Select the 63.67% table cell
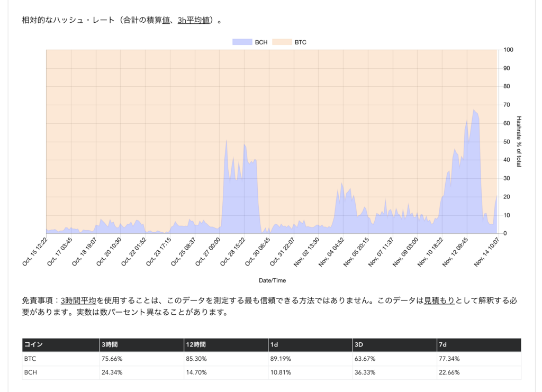Screen dimensions: 542x392 [395, 359]
